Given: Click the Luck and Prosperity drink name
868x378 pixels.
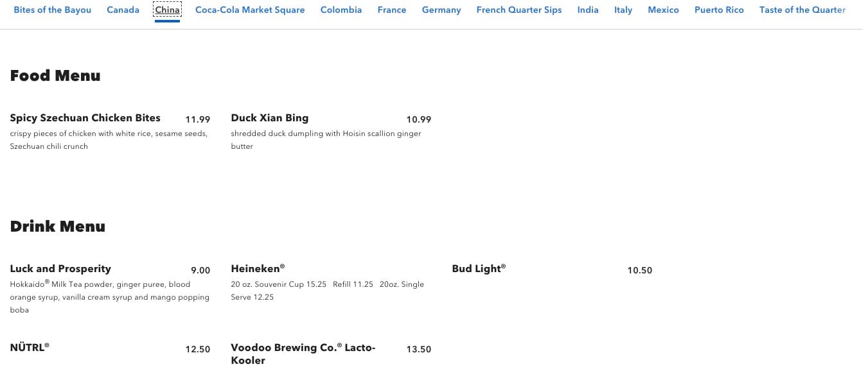Looking at the screenshot, I should (60, 269).
